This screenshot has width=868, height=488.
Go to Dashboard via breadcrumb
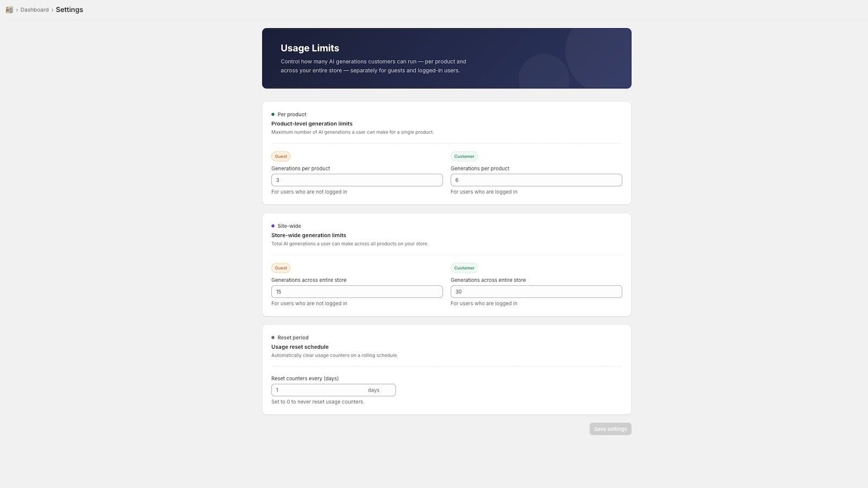click(x=35, y=10)
